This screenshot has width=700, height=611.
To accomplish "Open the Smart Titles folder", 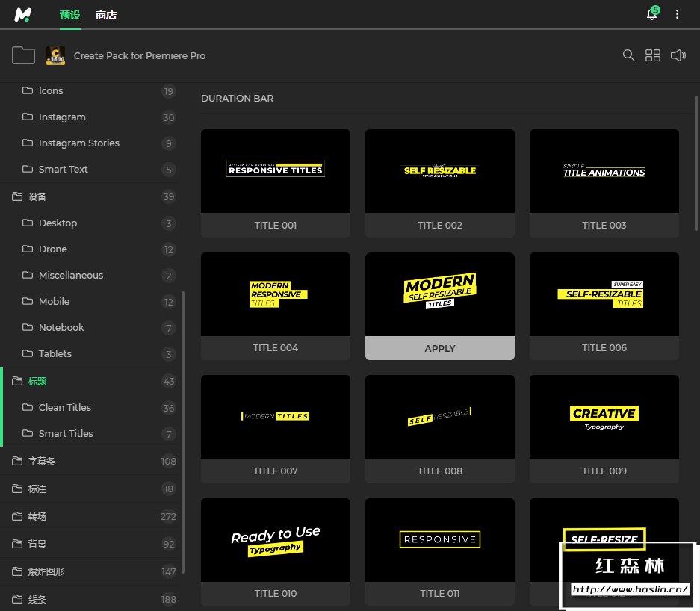I will click(x=90, y=433).
